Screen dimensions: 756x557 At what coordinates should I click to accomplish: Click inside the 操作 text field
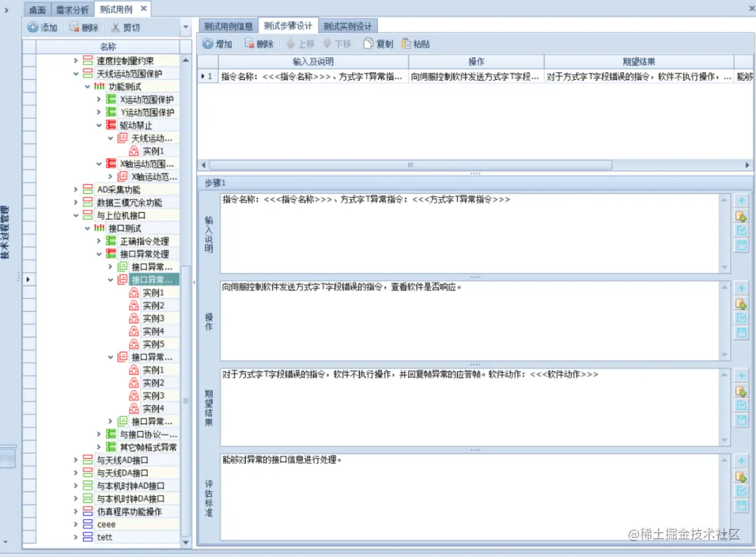point(471,320)
